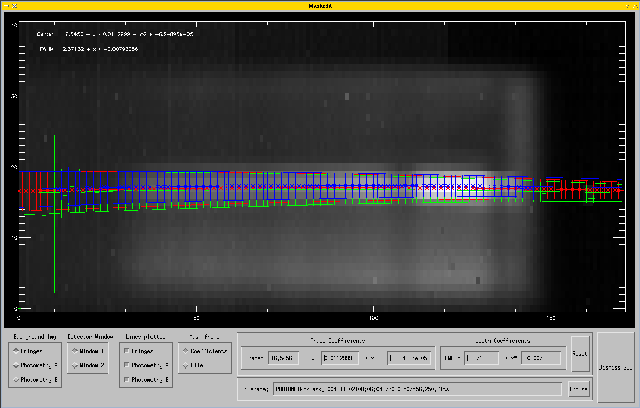Click the Dismiss button
The image size is (640, 408).
pos(615,367)
